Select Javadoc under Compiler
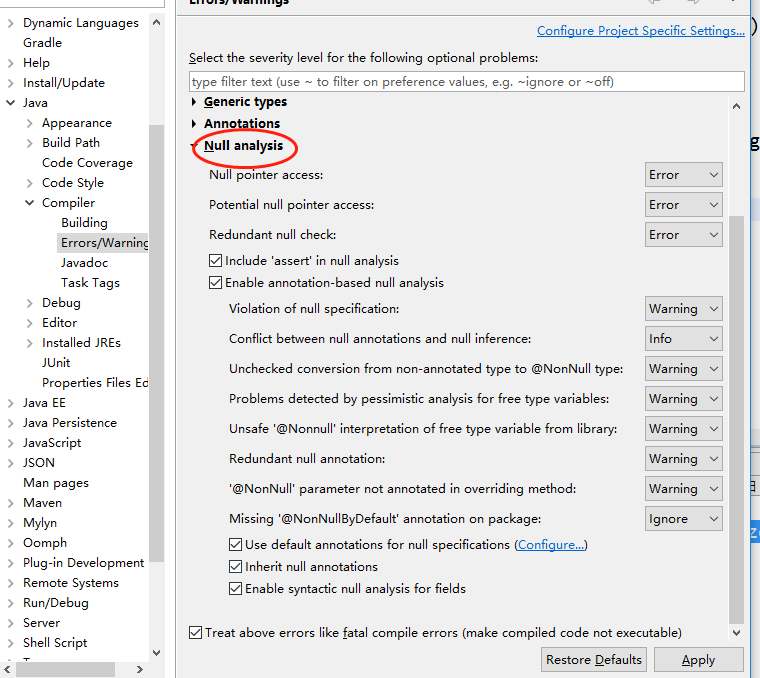Image resolution: width=760 pixels, height=678 pixels. 84,263
